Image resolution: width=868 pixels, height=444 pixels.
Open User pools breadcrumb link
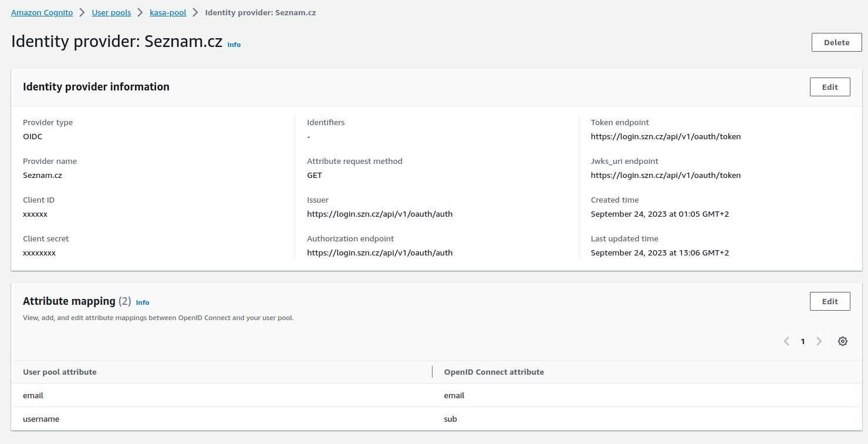112,12
